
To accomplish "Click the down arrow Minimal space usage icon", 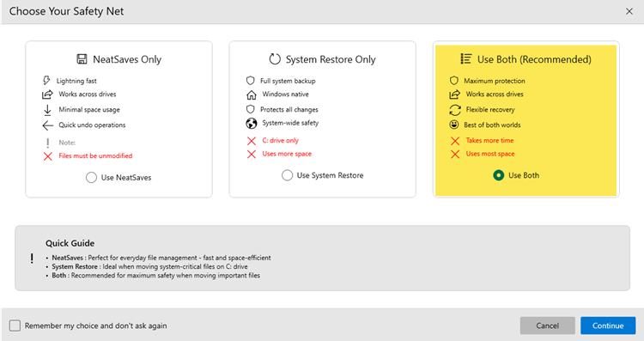I will coord(47,110).
